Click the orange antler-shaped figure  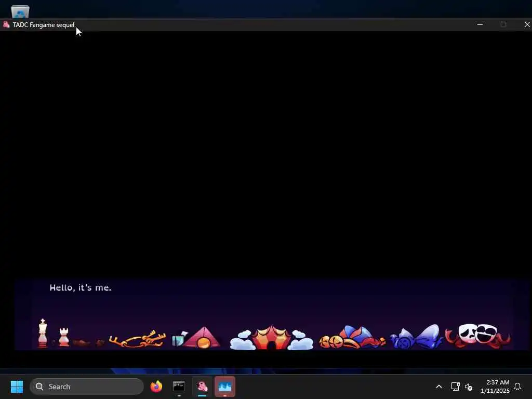pyautogui.click(x=138, y=339)
